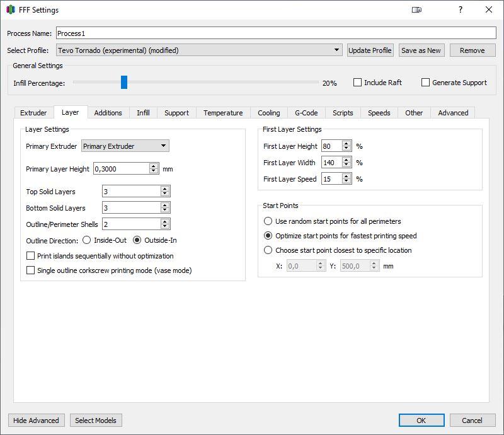Enable the Generate Support checkbox
Screen dimensions: 504x435
[425, 83]
